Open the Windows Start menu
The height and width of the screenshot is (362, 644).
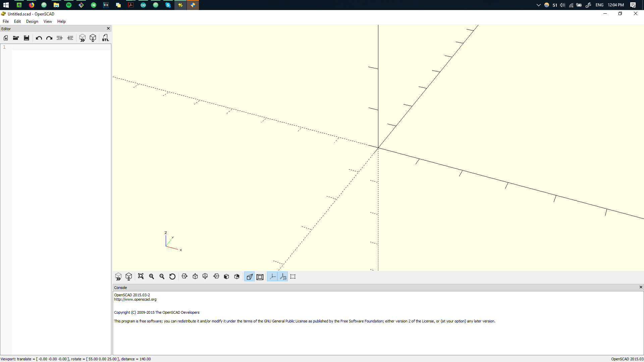point(6,5)
